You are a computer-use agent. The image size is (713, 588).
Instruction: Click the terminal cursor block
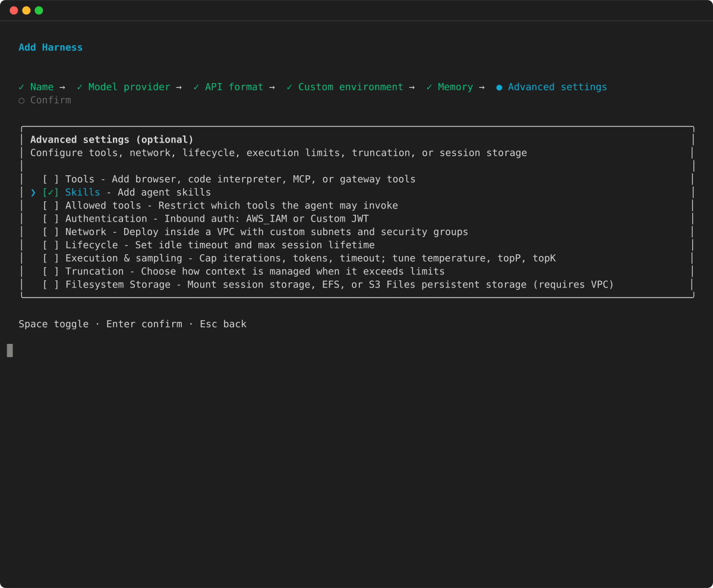click(x=10, y=350)
